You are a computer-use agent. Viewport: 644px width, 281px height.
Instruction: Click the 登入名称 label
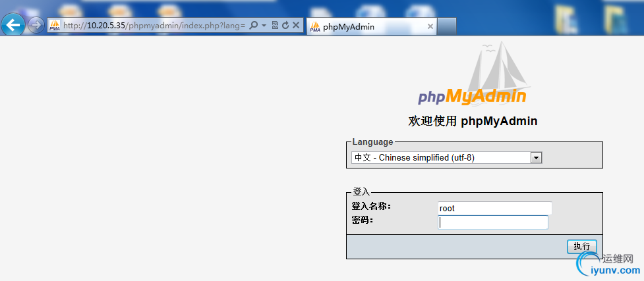371,207
